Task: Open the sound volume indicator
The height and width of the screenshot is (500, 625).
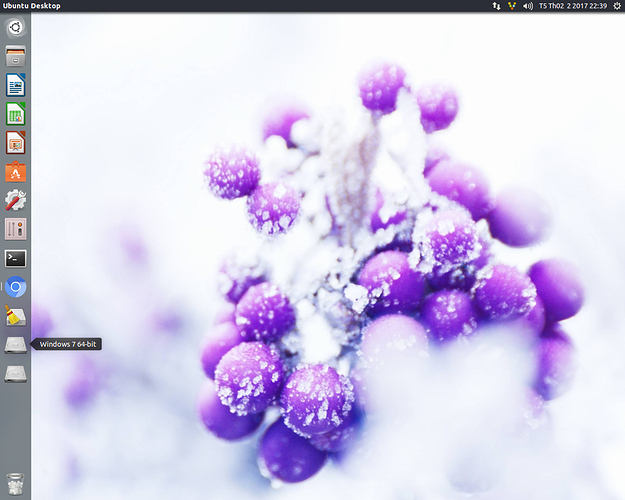Action: [x=528, y=6]
